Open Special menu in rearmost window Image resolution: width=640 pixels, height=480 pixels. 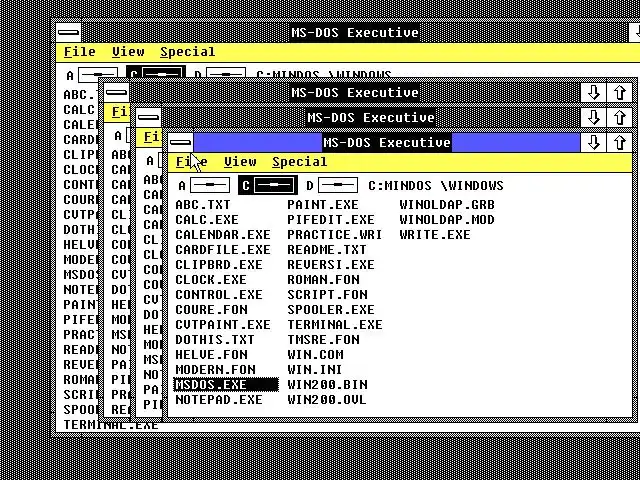click(187, 52)
